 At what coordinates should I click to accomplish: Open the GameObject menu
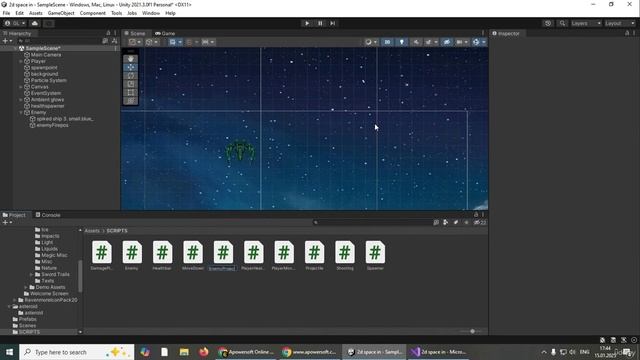(61, 13)
